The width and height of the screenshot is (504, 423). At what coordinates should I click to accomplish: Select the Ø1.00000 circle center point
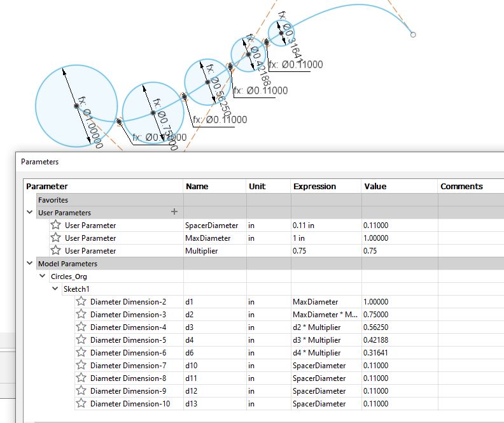pyautogui.click(x=76, y=106)
